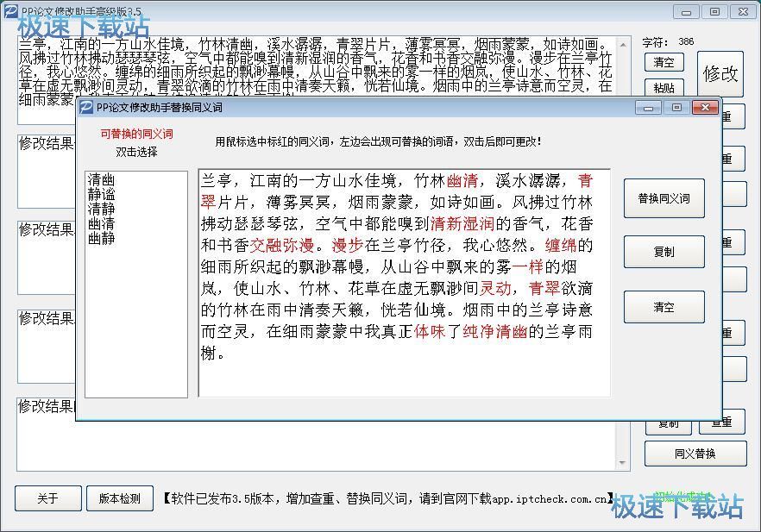This screenshot has height=532, width=761.
Task: Select synonym 静谧 in the list
Action: point(102,195)
